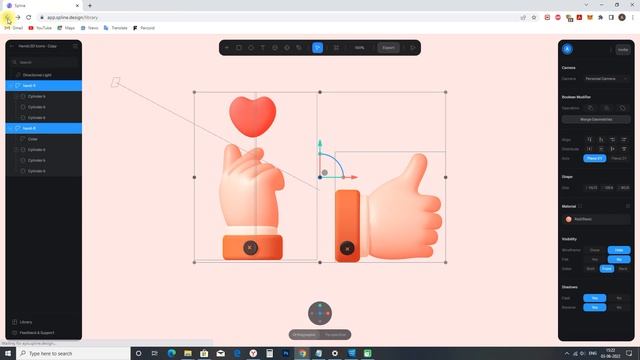This screenshot has width=640, height=360.
Task: Open the zoom percentage dropdown in toolbar
Action: [360, 48]
